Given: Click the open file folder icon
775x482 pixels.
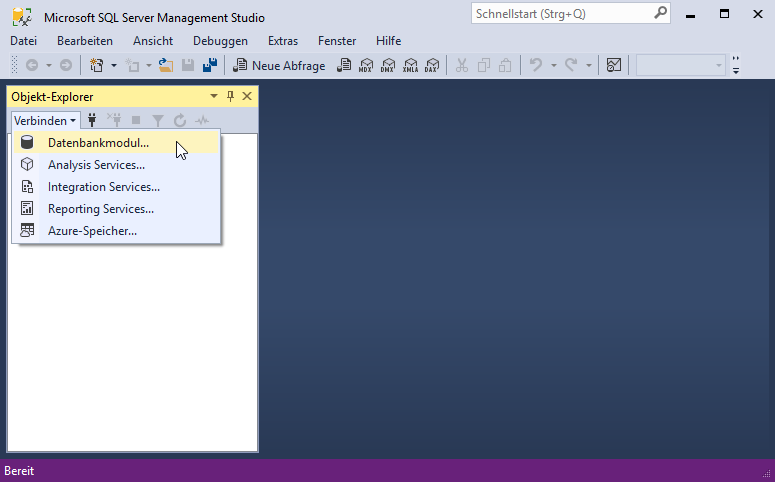Looking at the screenshot, I should point(166,65).
